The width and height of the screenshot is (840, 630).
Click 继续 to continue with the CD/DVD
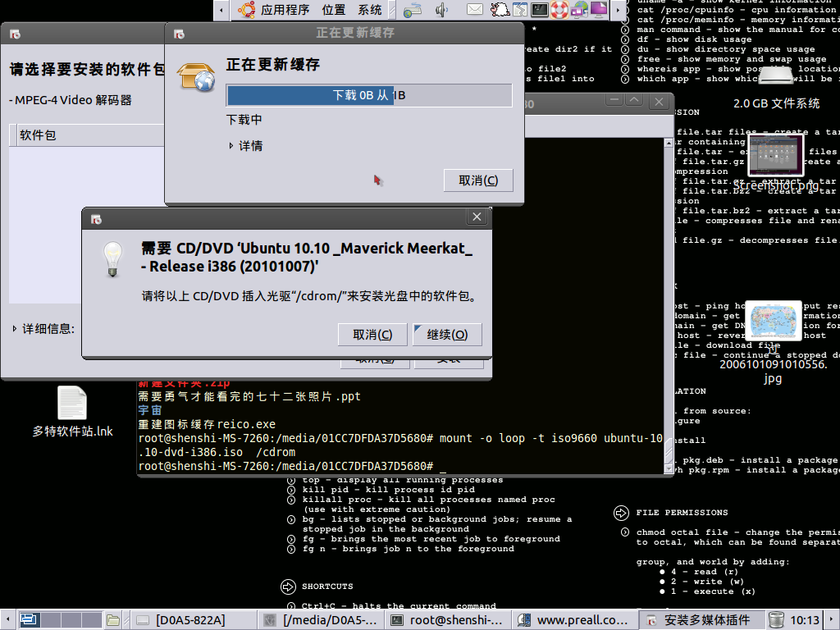coord(447,335)
